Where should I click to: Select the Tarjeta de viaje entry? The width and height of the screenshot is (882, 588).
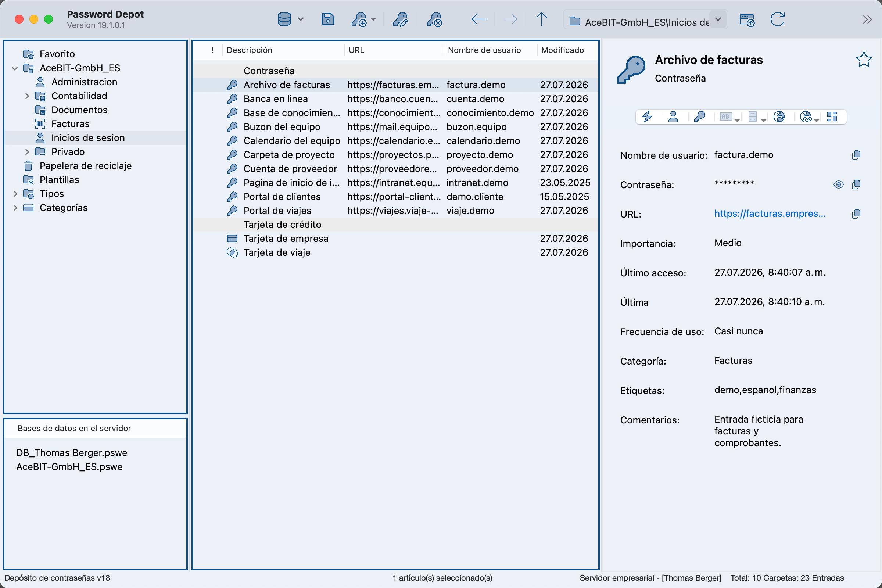click(x=395, y=252)
